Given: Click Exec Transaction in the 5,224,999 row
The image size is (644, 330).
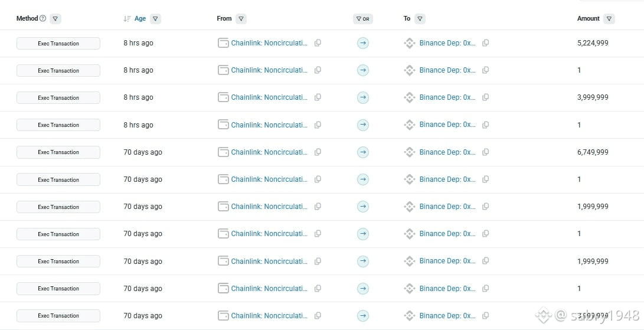Looking at the screenshot, I should pos(58,44).
